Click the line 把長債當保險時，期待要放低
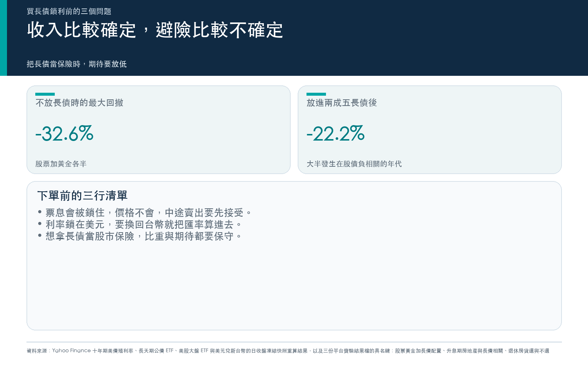The width and height of the screenshot is (588, 368). point(77,64)
